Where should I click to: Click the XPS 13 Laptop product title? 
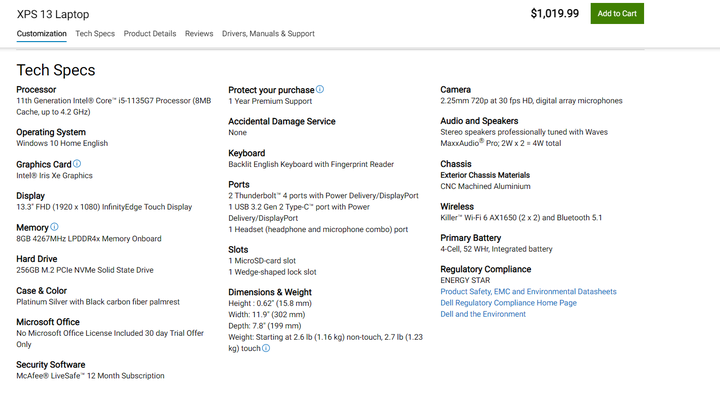(x=53, y=14)
